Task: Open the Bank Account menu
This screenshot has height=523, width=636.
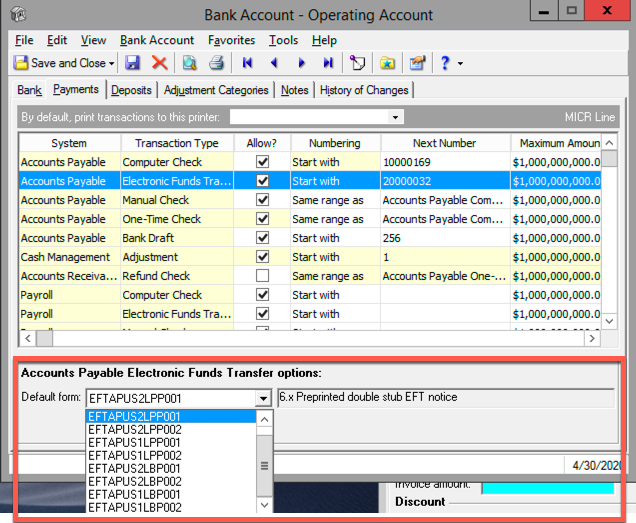Action: [157, 40]
